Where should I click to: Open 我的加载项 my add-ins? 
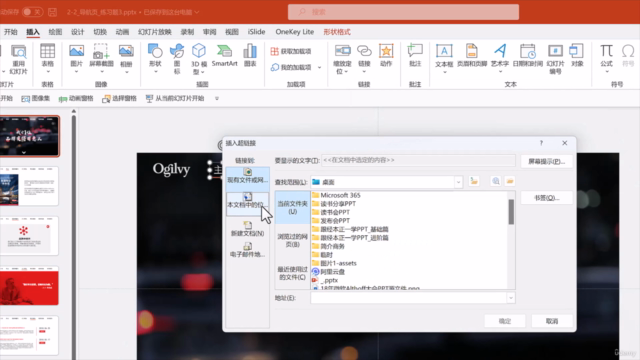coord(291,67)
